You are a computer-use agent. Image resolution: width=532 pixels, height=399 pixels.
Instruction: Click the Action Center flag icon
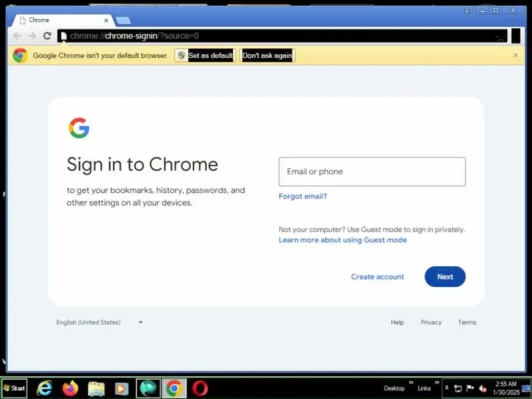point(470,388)
